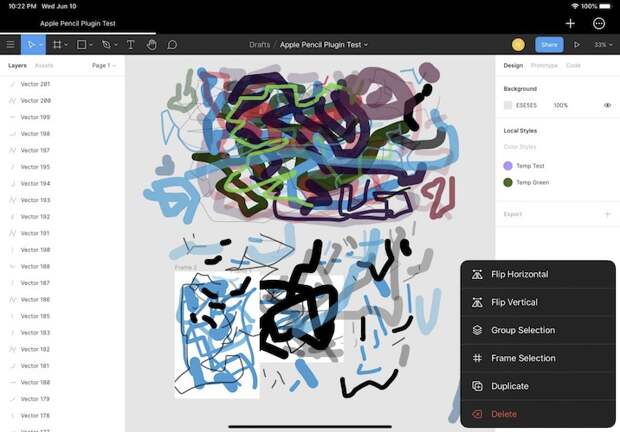Click the blue Share button
Image resolution: width=620 pixels, height=432 pixels.
549,45
